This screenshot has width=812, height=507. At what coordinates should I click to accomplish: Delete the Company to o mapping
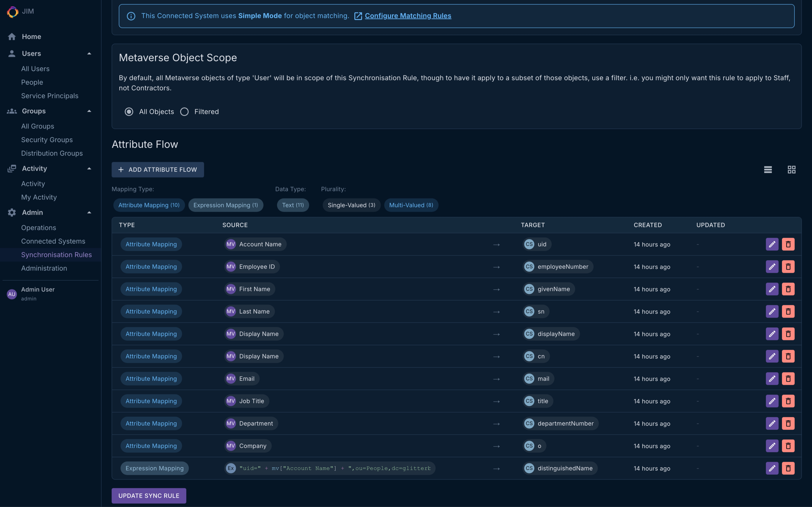788,446
